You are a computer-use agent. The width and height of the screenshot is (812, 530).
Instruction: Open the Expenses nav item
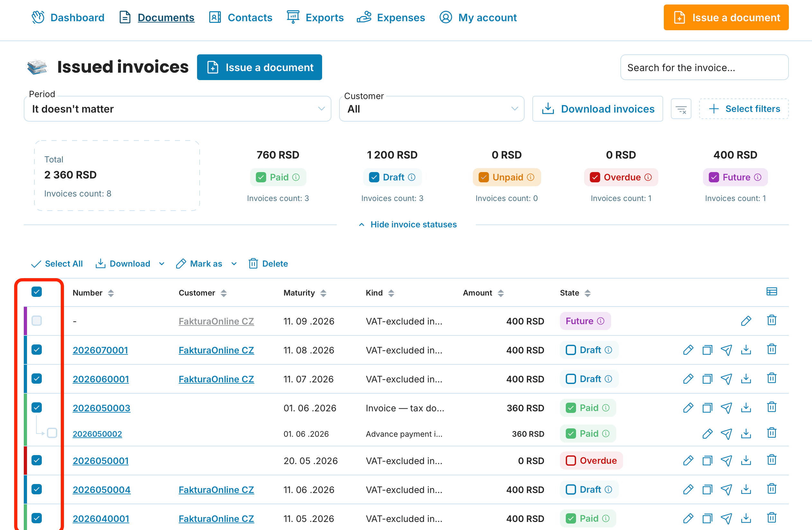[x=391, y=17]
